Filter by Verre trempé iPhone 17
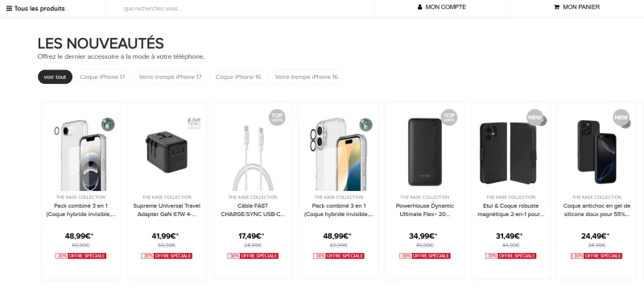Image resolution: width=644 pixels, height=295 pixels. (x=170, y=77)
